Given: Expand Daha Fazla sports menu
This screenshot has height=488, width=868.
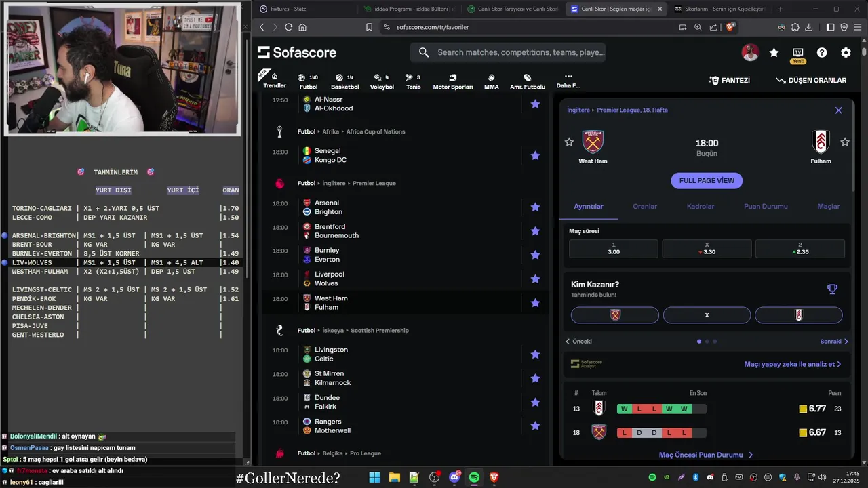Looking at the screenshot, I should coord(568,81).
